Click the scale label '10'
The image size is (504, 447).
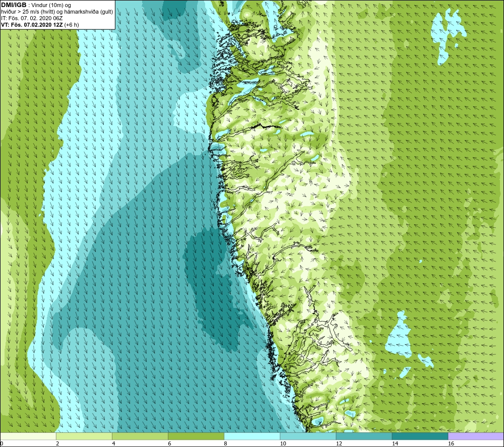tap(283, 443)
